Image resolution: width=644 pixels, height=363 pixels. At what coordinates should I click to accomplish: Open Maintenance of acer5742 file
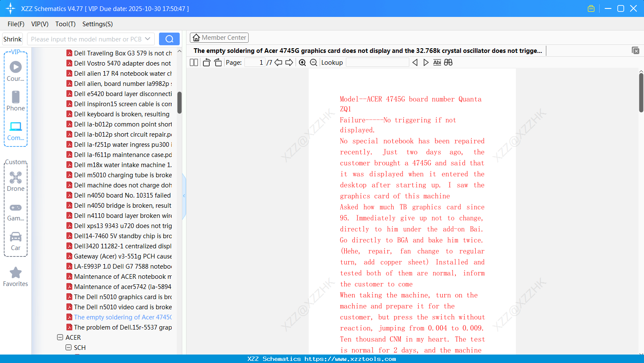tap(119, 286)
